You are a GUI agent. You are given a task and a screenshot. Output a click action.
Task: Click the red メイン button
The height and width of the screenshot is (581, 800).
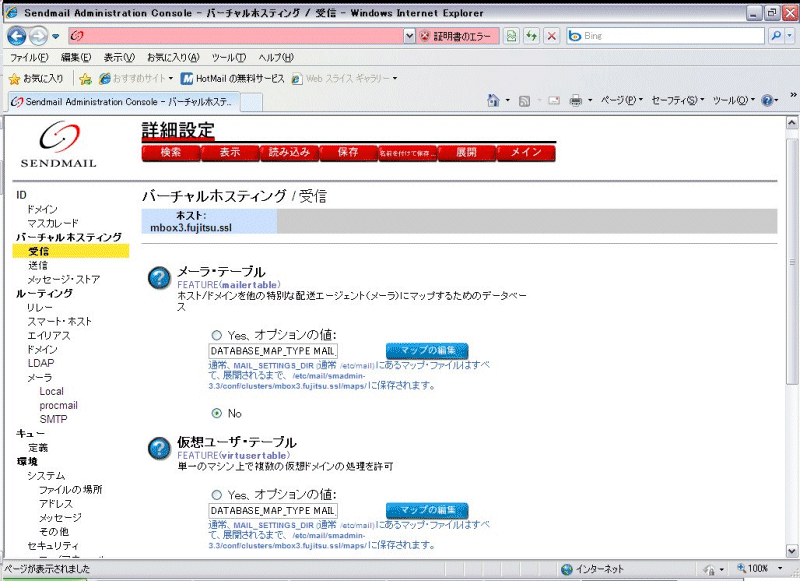[526, 153]
